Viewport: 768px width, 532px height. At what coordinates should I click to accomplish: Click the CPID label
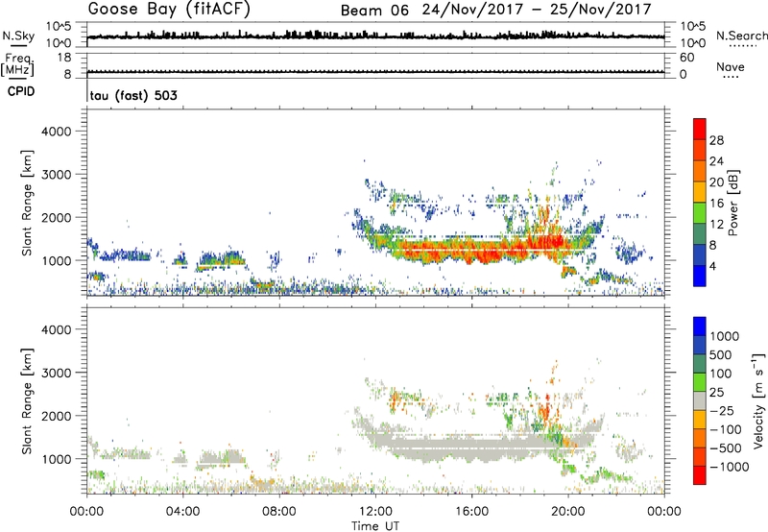coord(21,91)
